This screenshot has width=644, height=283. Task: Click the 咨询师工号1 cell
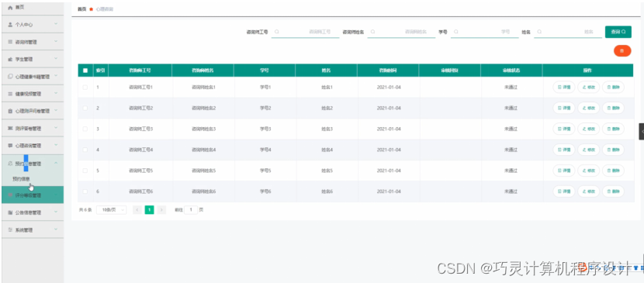[x=140, y=88]
